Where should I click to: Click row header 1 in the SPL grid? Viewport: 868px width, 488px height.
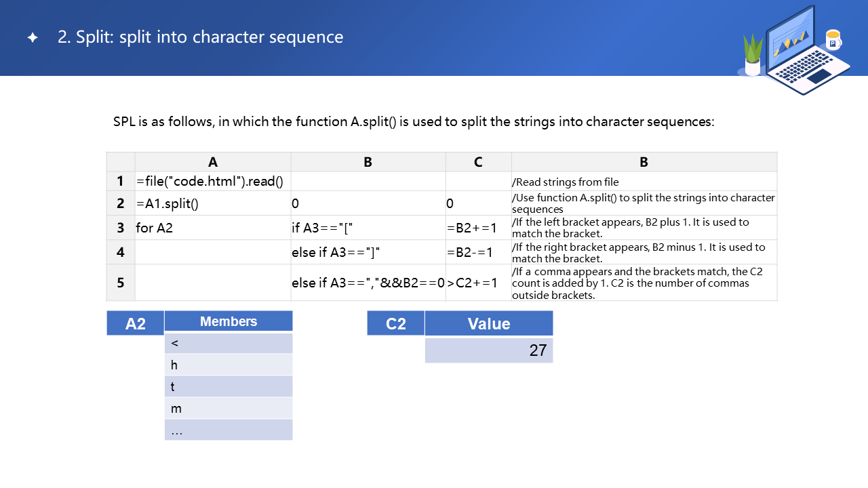click(x=121, y=182)
